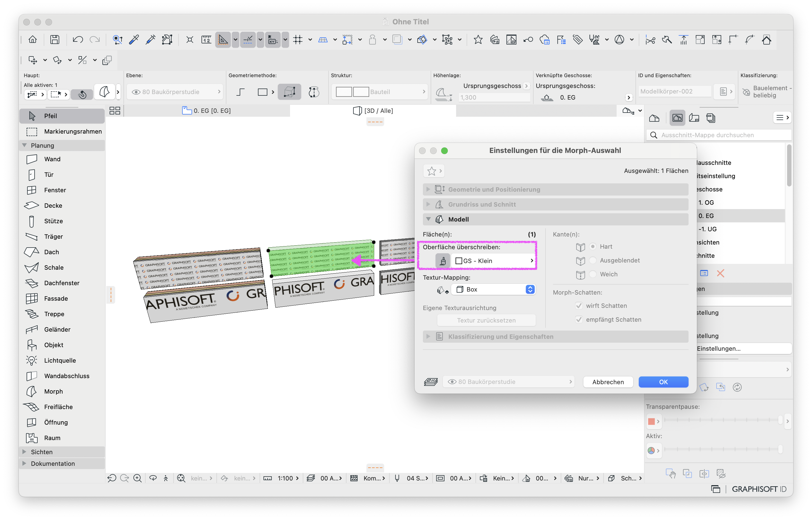Expand the Sichten toolbox group
The width and height of the screenshot is (812, 520).
pyautogui.click(x=24, y=452)
